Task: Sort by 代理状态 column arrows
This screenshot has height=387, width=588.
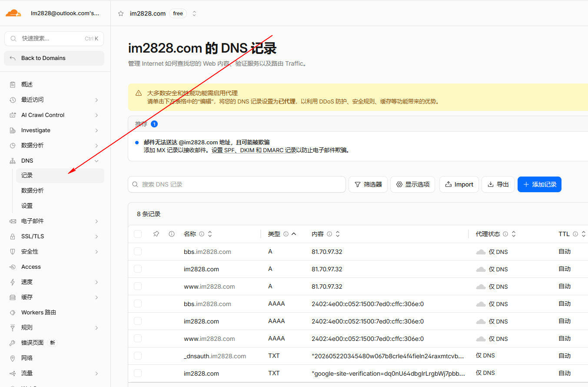Action: 514,234
